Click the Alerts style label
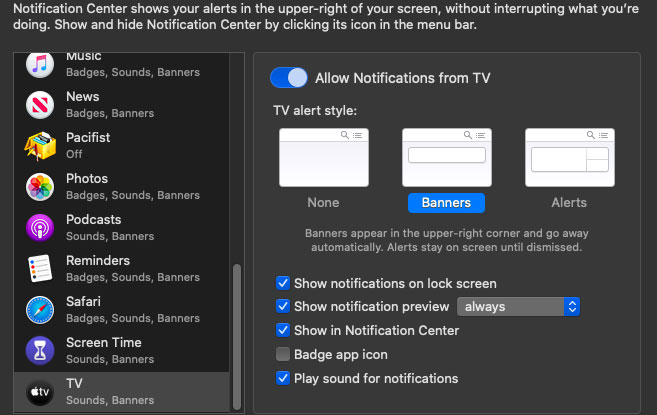Viewport: 657px width, 415px height. tap(569, 202)
